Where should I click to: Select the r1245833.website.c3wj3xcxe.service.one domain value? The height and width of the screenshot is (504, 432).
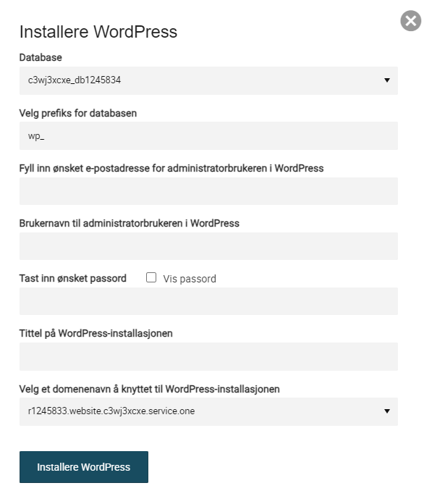[111, 411]
